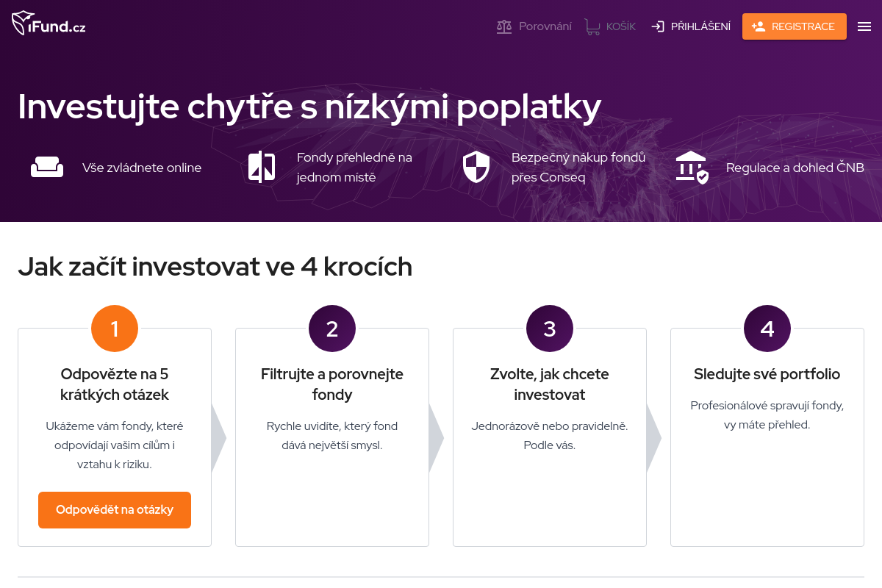882x588 pixels.
Task: Open the shopping cart icon beside KOŠÍK
Action: pos(592,26)
